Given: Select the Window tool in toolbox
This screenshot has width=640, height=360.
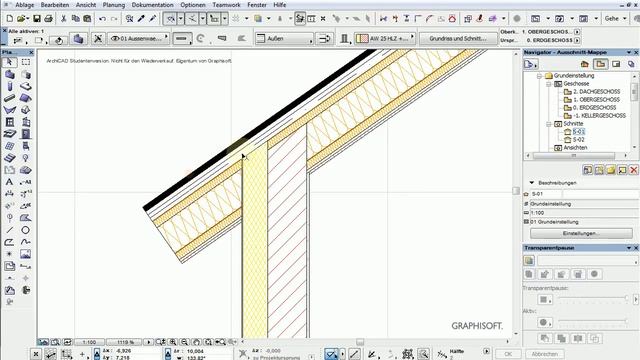Looking at the screenshot, I should [9, 122].
